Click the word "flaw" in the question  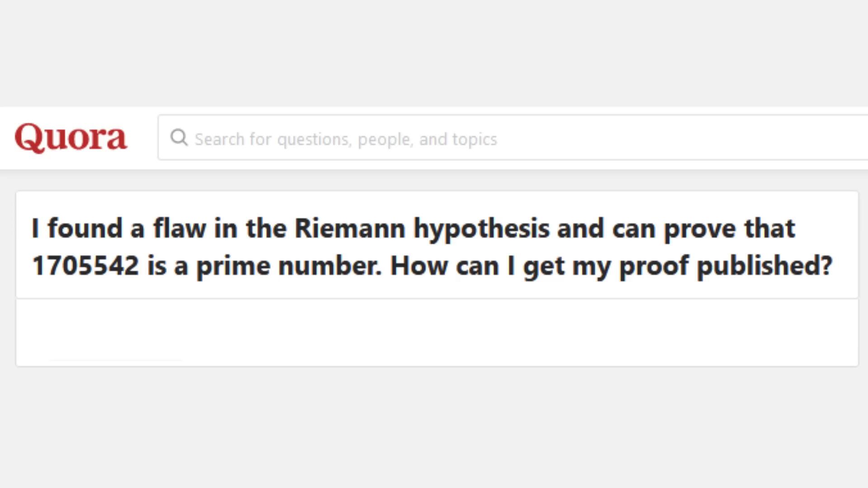179,228
